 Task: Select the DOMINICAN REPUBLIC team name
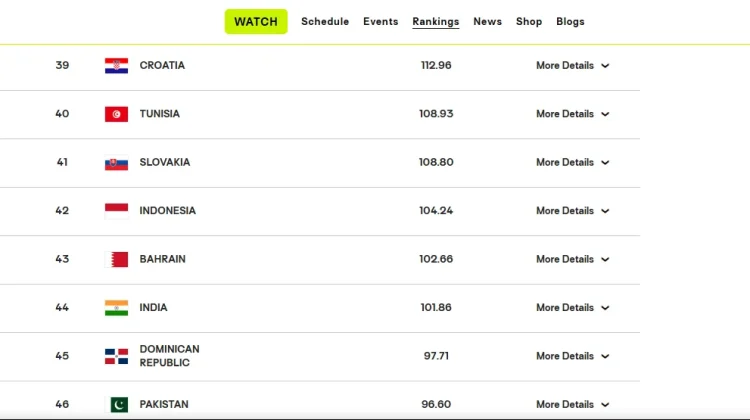pos(169,356)
